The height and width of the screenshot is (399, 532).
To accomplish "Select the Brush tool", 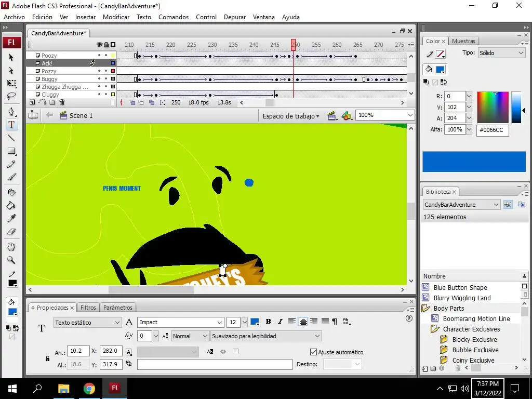I will click(x=11, y=177).
